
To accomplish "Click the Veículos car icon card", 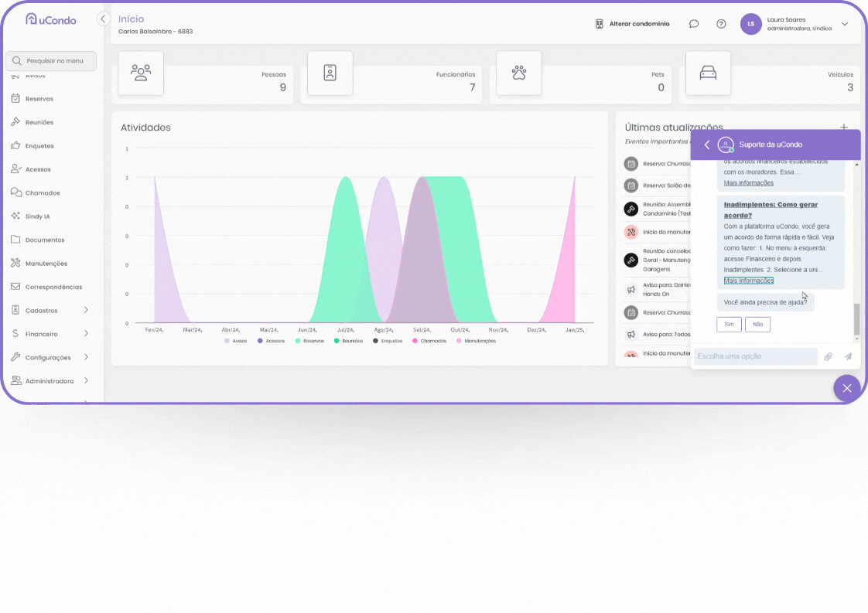I will tap(708, 73).
